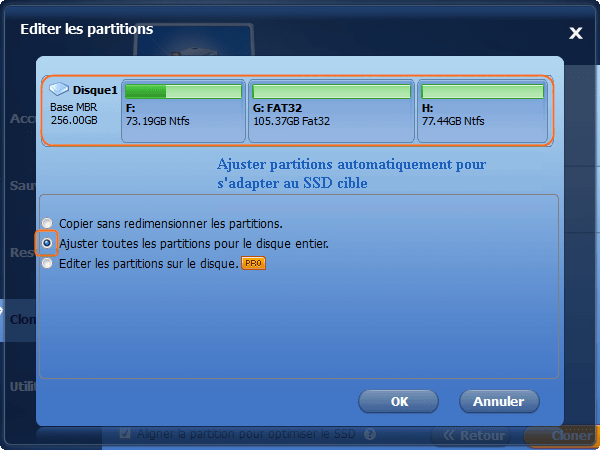Confirm with the OK button
The image size is (600, 450).
(x=399, y=401)
